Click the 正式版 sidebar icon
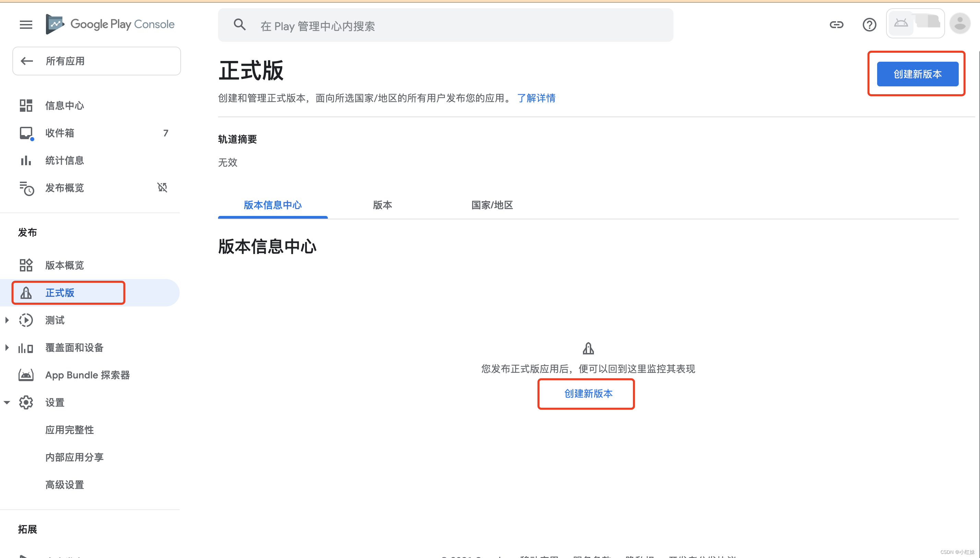Image resolution: width=980 pixels, height=558 pixels. [26, 292]
